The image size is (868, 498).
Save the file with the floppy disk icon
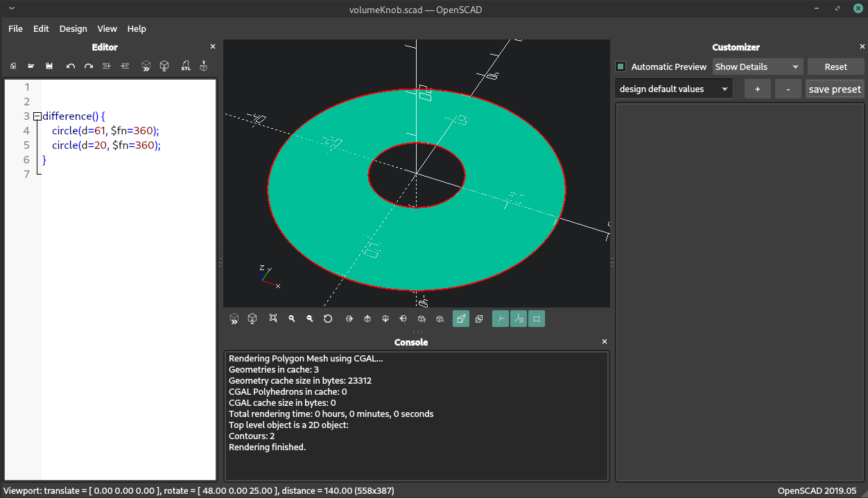pos(49,66)
